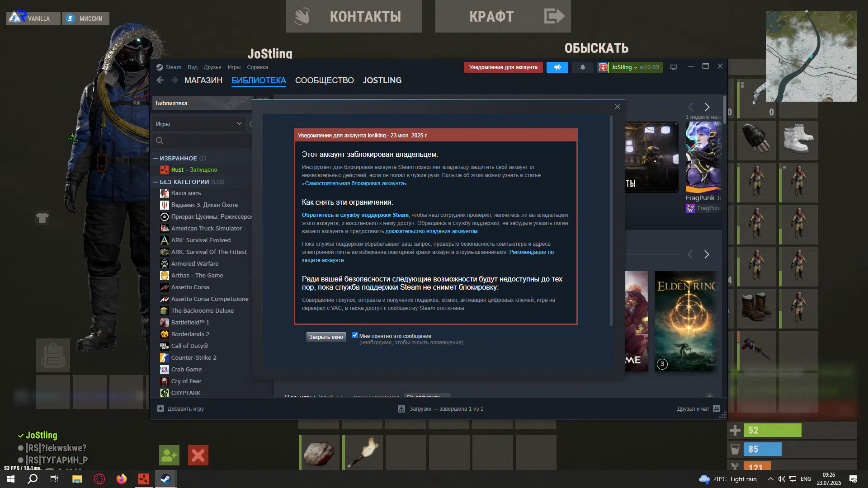Click the gloves item in loot panel
868x488 pixels.
(756, 141)
